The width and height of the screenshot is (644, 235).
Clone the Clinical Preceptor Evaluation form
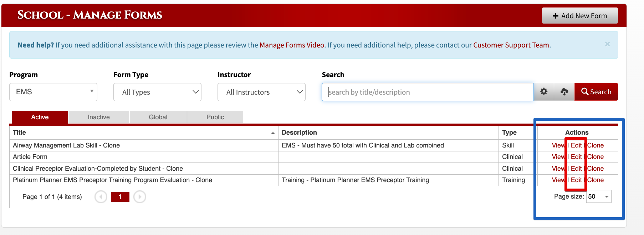point(596,169)
